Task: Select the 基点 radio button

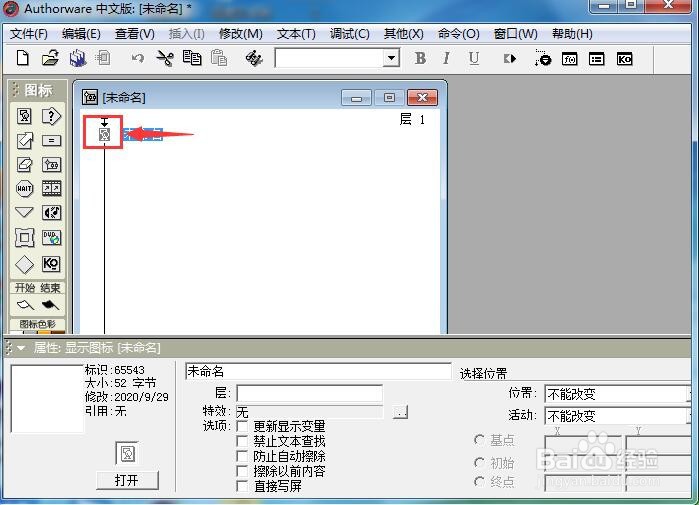Action: (x=479, y=440)
